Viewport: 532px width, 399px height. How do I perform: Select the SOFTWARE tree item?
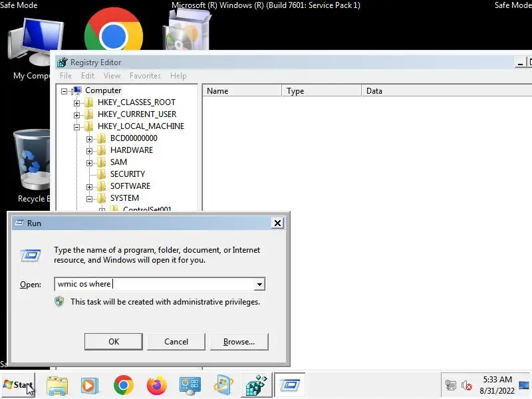click(130, 186)
